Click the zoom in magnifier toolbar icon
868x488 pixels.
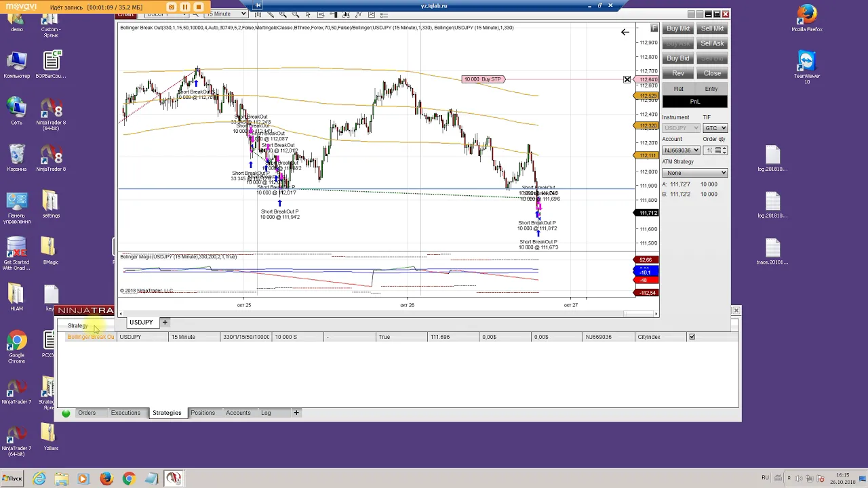click(x=283, y=14)
